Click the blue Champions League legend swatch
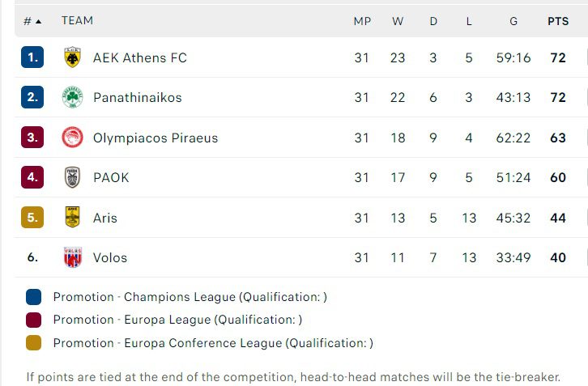 [x=33, y=297]
